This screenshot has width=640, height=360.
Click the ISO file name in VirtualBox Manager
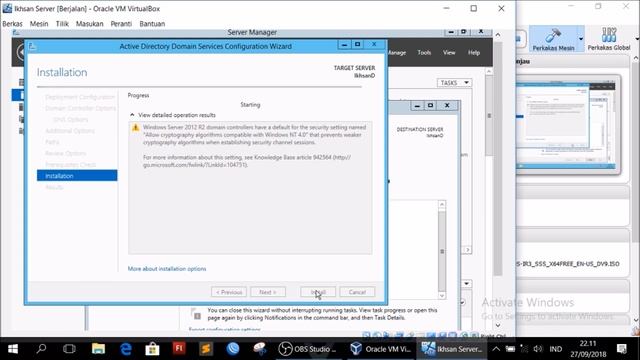coord(568,264)
